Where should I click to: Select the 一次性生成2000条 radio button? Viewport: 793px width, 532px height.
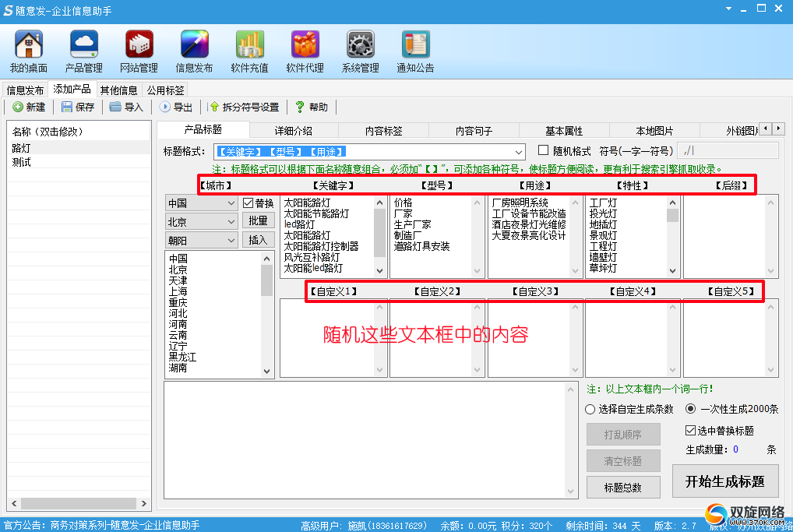[731, 409]
